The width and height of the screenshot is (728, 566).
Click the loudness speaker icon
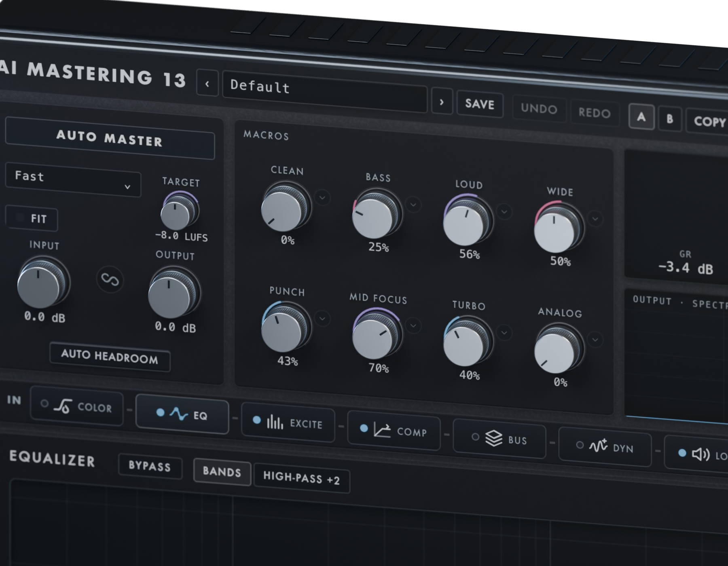(x=700, y=454)
